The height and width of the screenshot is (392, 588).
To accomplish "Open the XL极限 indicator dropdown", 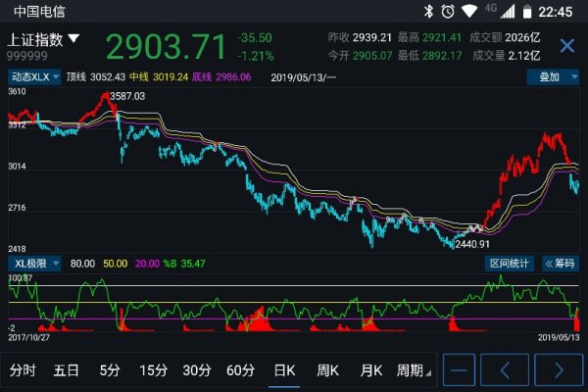I will click(x=34, y=264).
